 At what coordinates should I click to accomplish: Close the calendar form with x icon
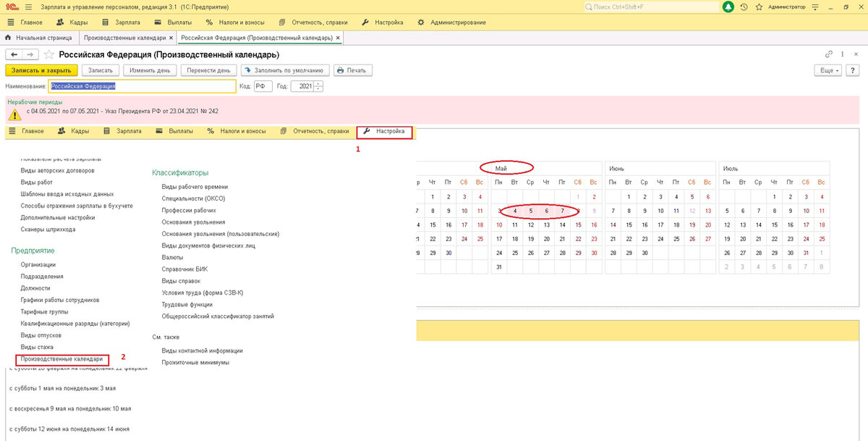[x=855, y=54]
